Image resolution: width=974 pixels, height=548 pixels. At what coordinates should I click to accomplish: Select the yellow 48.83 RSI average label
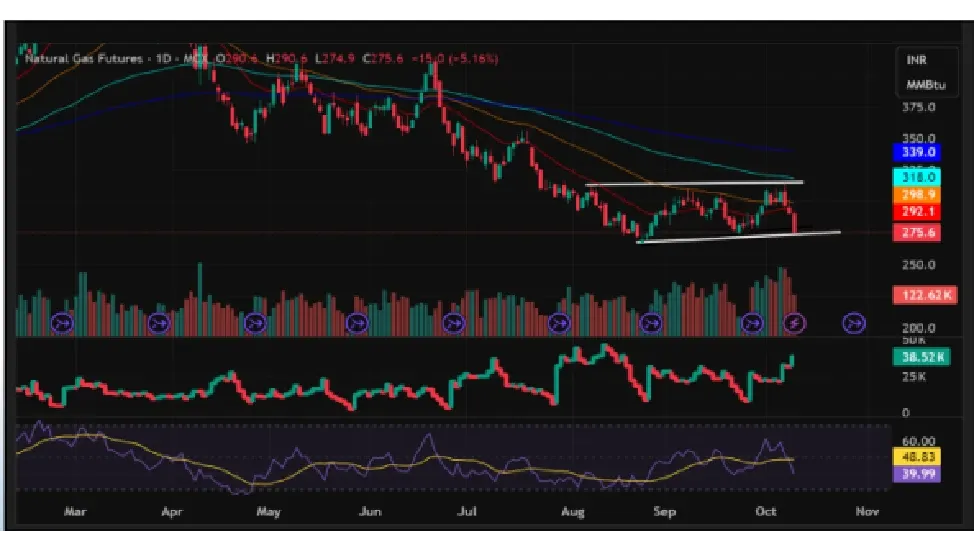tap(919, 456)
